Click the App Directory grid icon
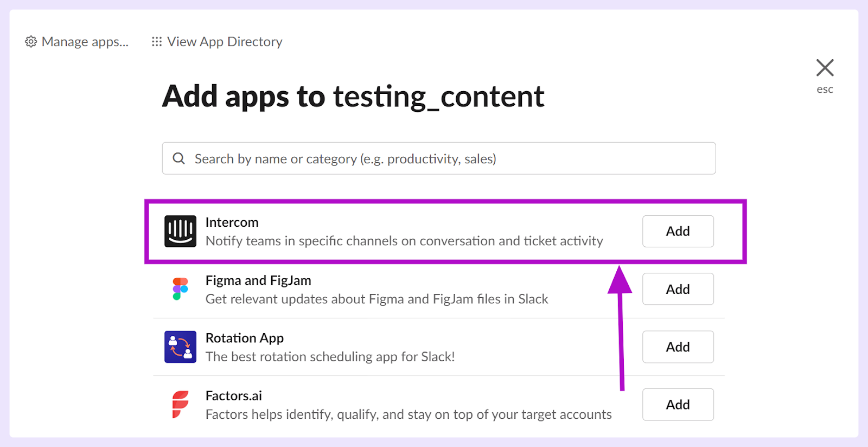 click(157, 42)
